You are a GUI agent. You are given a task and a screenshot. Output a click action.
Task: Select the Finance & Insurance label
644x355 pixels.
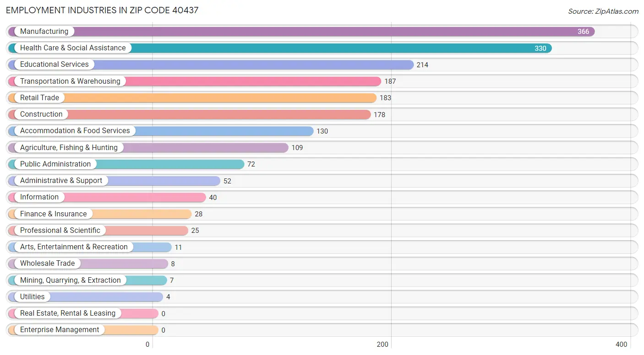point(53,214)
